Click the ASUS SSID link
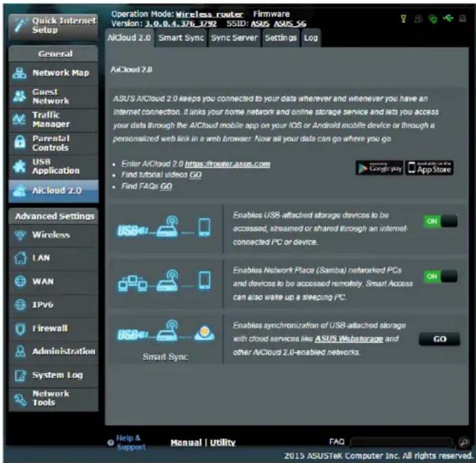This screenshot has width=476, height=463. pyautogui.click(x=260, y=23)
